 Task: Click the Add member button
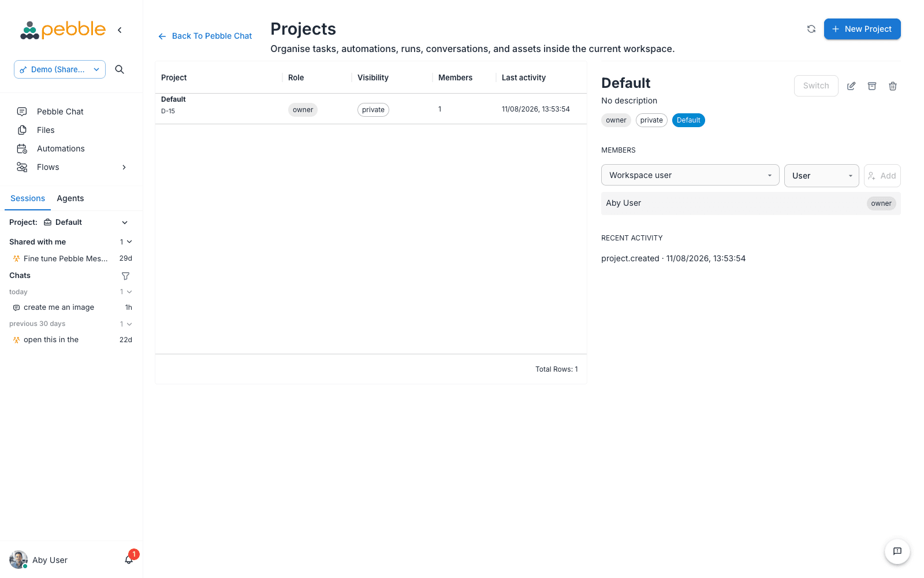click(882, 176)
